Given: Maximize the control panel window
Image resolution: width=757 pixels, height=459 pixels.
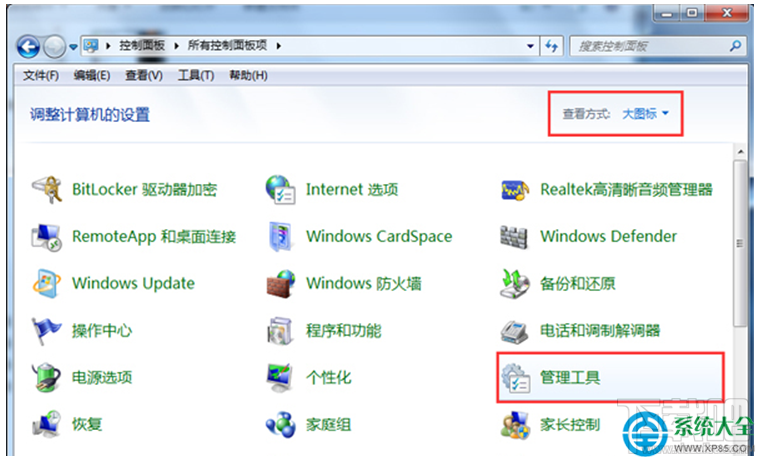Looking at the screenshot, I should point(692,13).
